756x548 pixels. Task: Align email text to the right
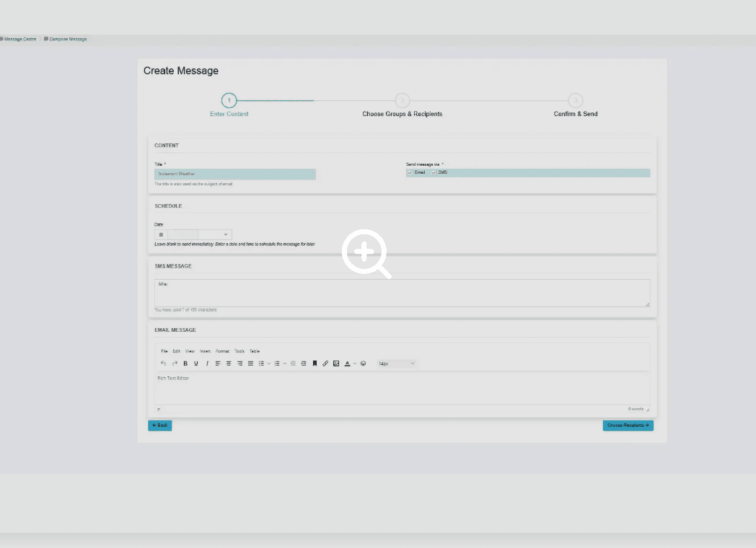tap(239, 363)
